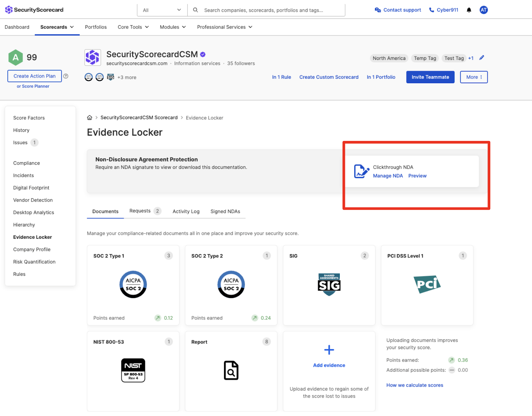Open Score Factors in the sidebar
The image size is (532, 416).
point(29,118)
